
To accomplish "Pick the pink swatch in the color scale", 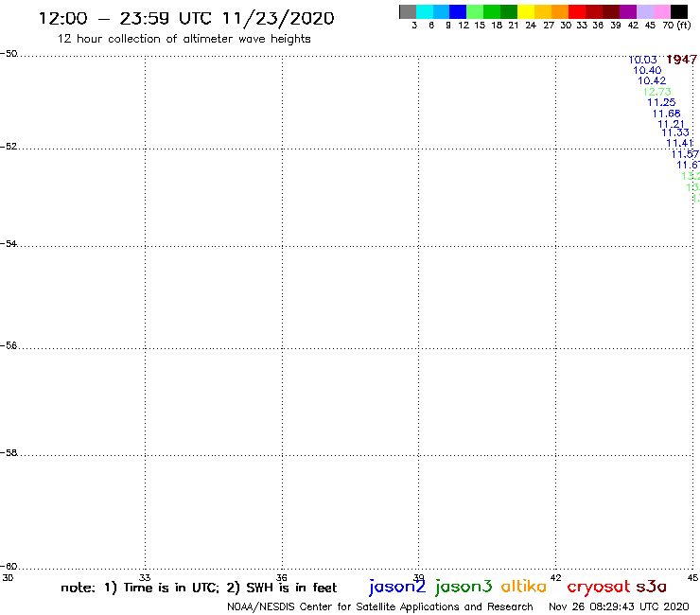I will pyautogui.click(x=662, y=11).
